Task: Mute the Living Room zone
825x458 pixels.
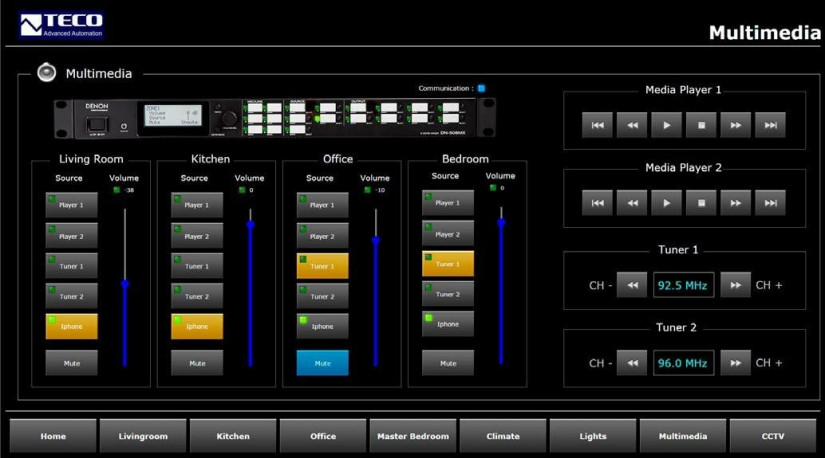Action: [71, 363]
